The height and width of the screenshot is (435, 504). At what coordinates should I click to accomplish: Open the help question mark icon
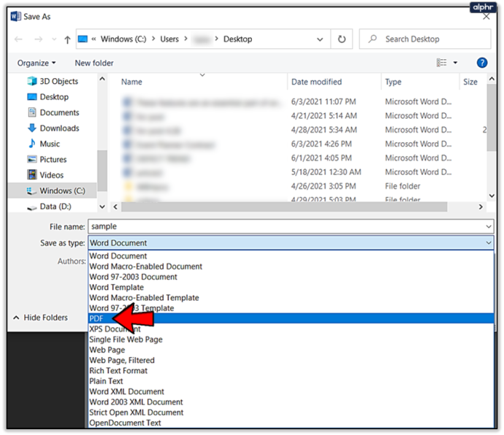[481, 63]
